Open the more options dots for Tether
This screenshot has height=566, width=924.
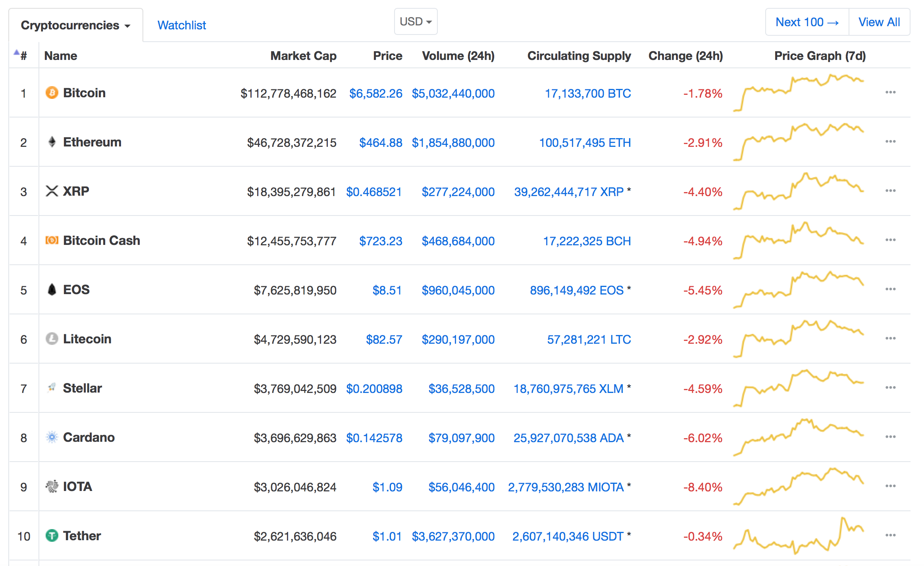point(890,535)
